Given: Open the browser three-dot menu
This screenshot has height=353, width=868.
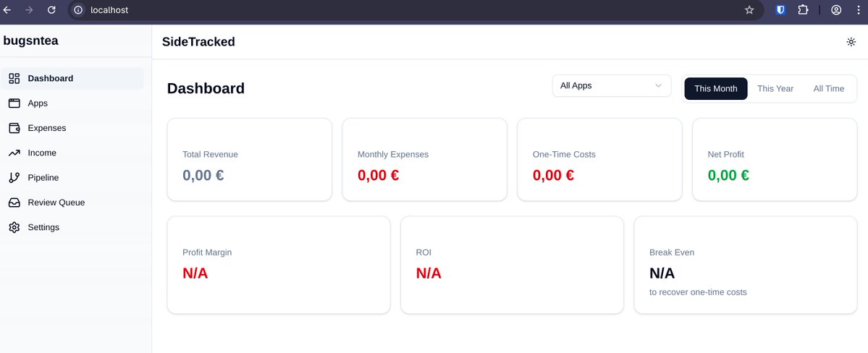Looking at the screenshot, I should pyautogui.click(x=859, y=10).
